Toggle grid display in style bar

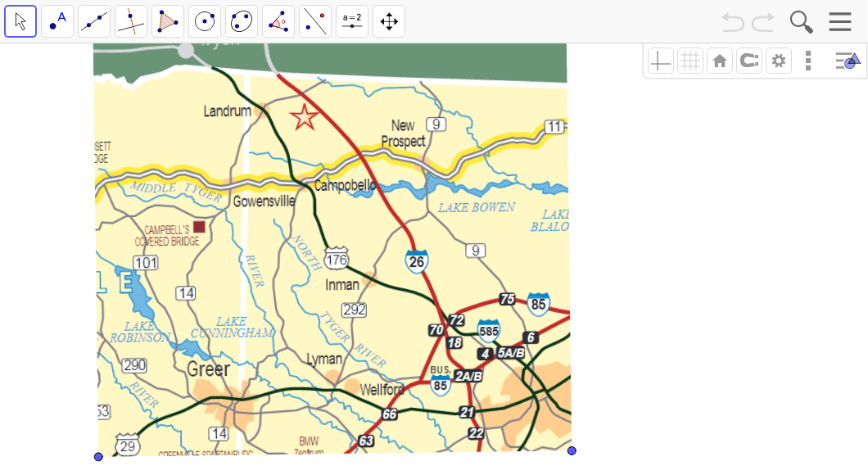point(690,61)
